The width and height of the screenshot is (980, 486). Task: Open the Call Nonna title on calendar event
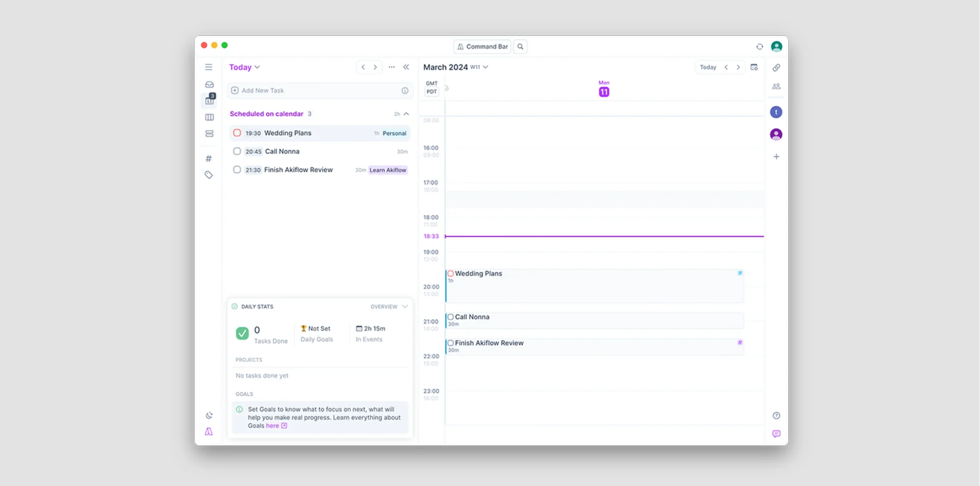click(x=472, y=317)
